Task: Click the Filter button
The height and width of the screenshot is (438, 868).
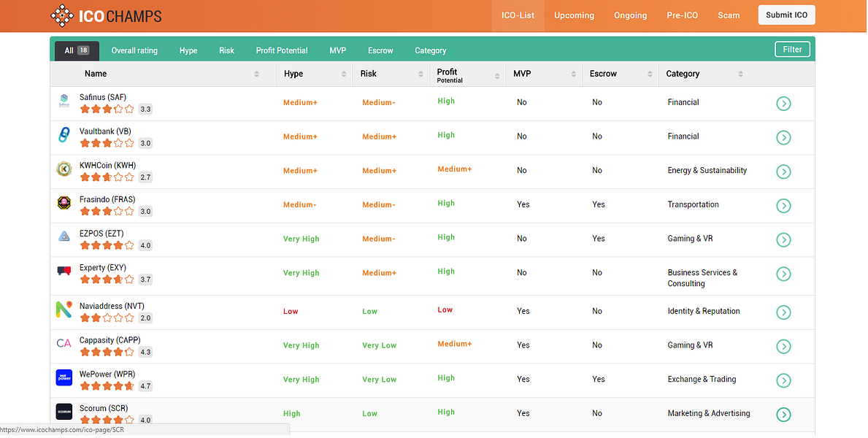Action: (792, 50)
